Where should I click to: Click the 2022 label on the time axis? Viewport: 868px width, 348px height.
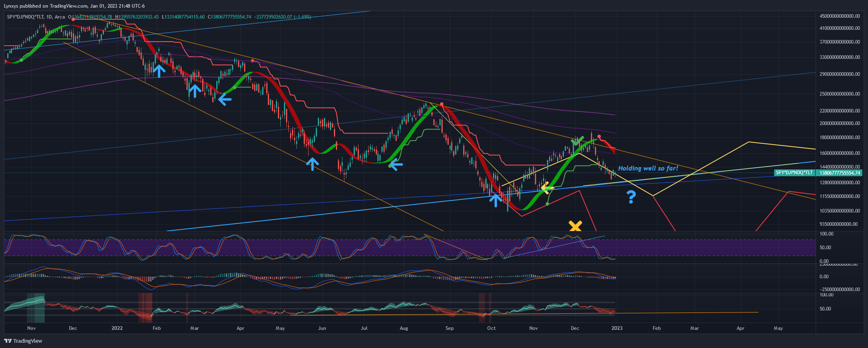[117, 328]
